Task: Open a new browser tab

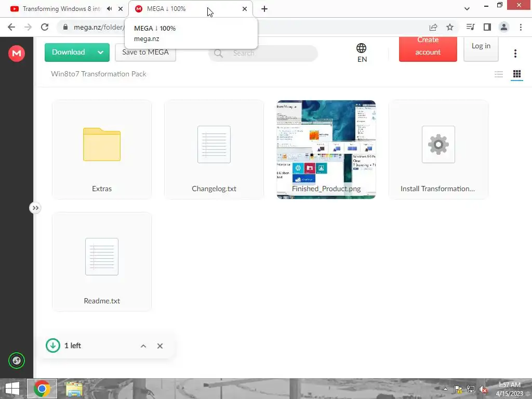Action: [264, 9]
